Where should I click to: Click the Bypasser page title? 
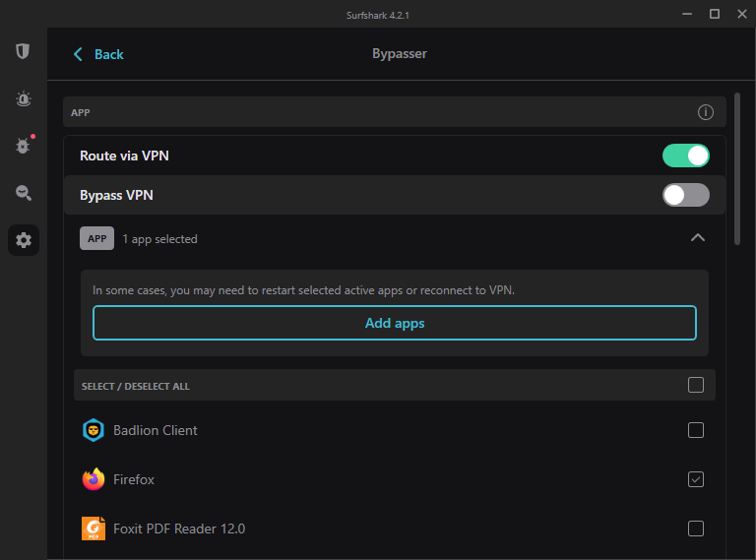pos(400,53)
